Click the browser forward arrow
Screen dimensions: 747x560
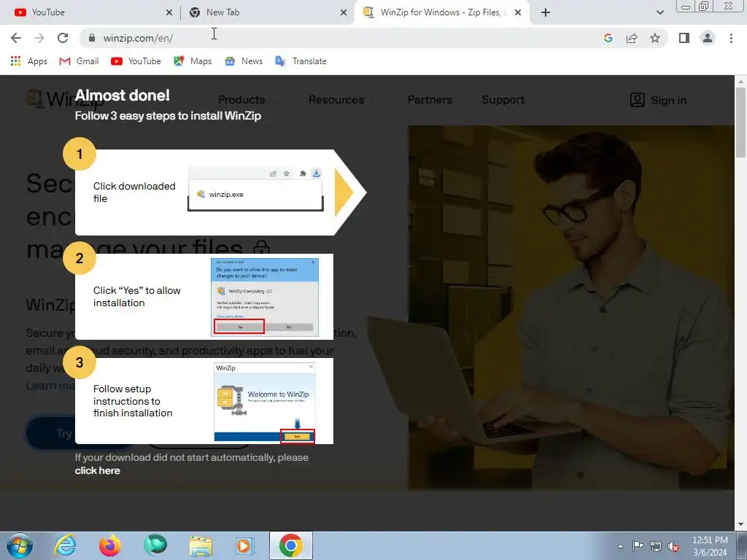click(39, 38)
